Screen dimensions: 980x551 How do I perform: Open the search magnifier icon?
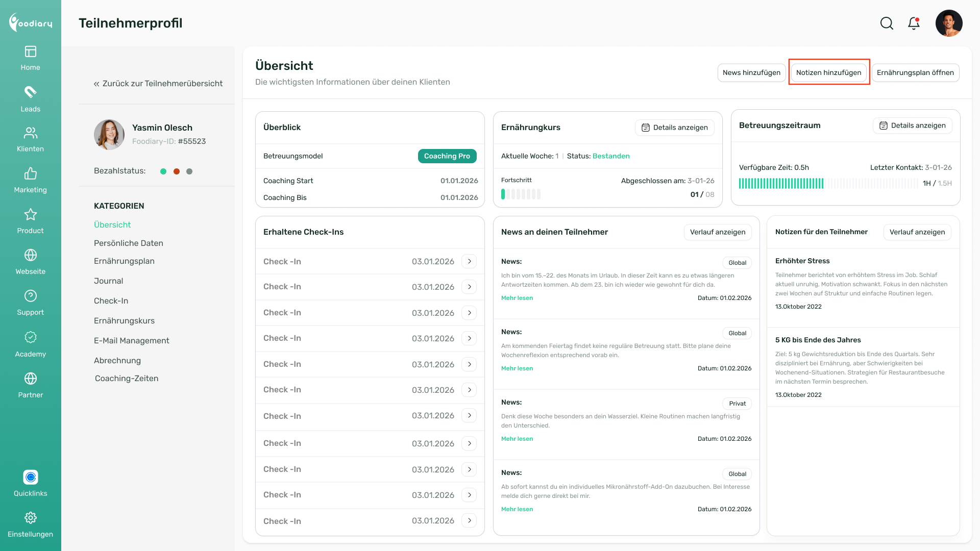click(887, 23)
